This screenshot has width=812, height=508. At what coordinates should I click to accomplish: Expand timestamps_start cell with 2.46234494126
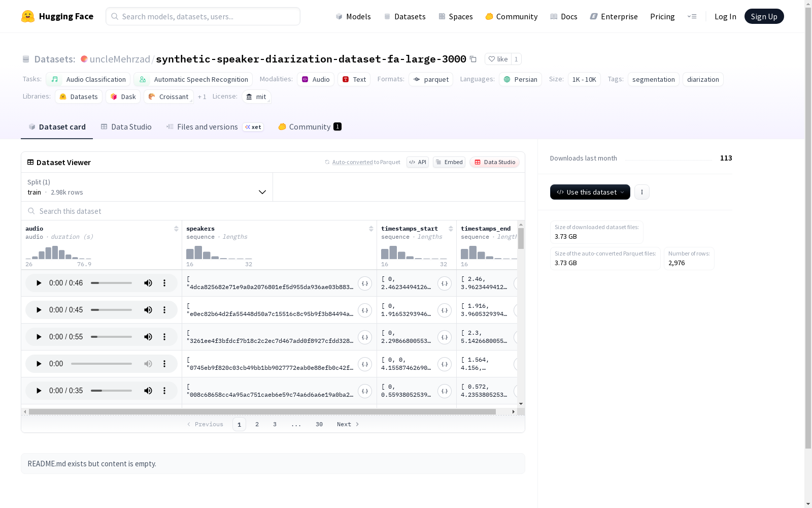(445, 283)
